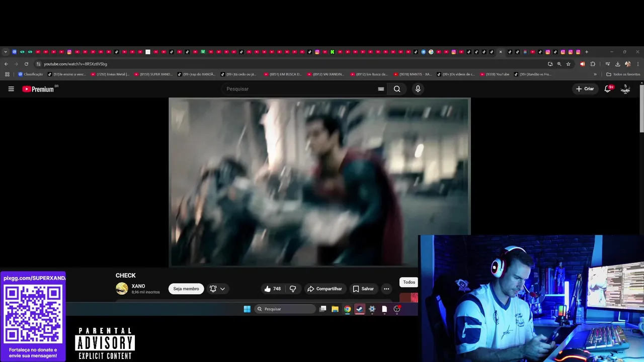Select the Todos filter chip
Screen dimensions: 644x362
[409, 282]
